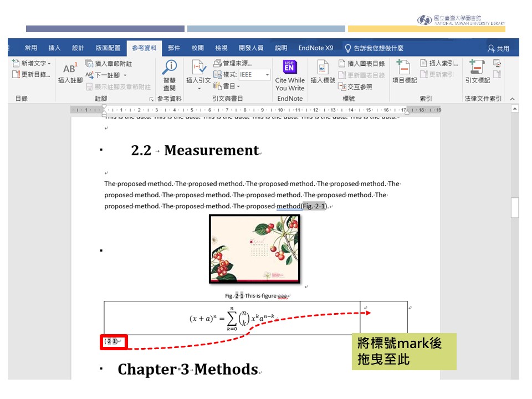Click the right indent marker on ruler
The image size is (532, 399).
407,112
